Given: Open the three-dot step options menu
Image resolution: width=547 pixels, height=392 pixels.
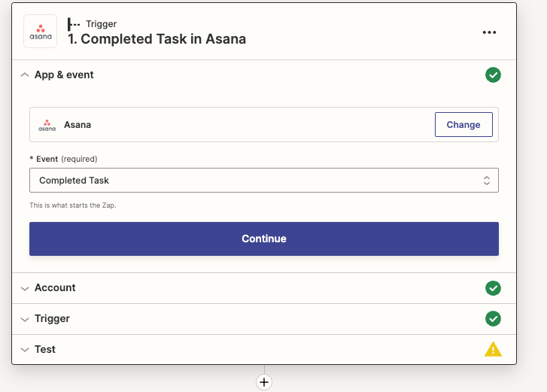Looking at the screenshot, I should pyautogui.click(x=489, y=32).
